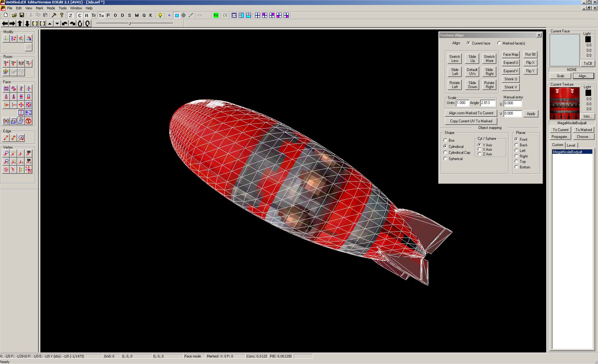The width and height of the screenshot is (598, 364).
Task: Click the green Key icon
Action: click(216, 15)
